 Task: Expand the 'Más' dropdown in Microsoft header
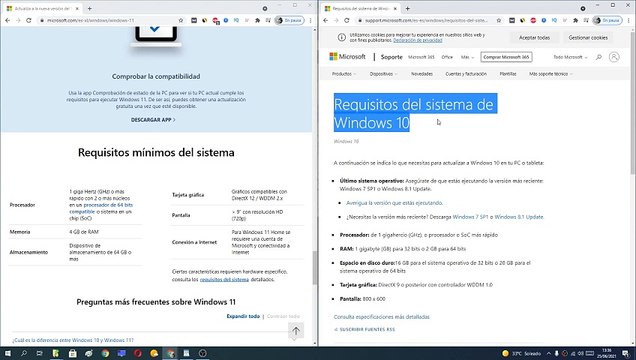467,57
